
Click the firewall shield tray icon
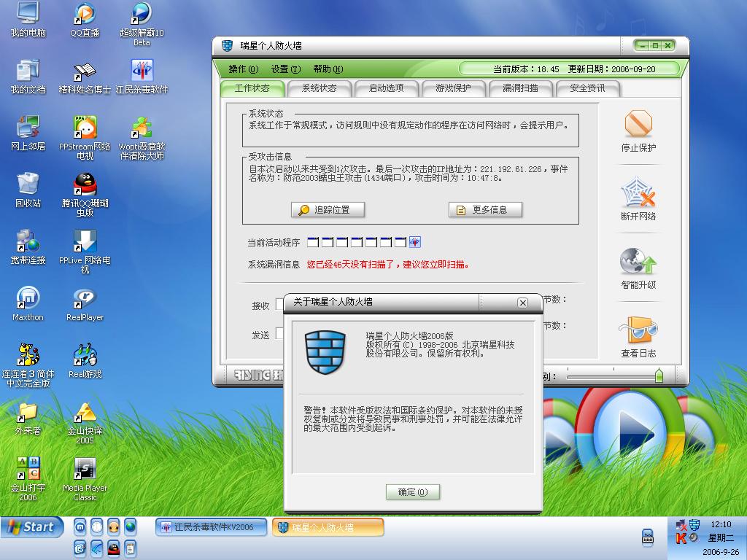694,525
